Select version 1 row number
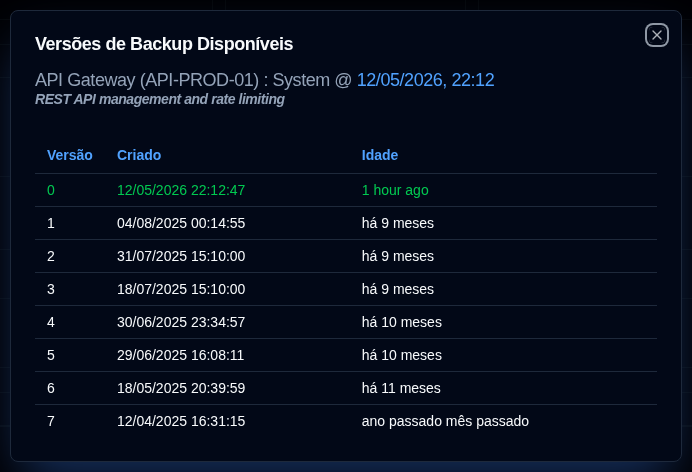The image size is (692, 472). pos(51,223)
